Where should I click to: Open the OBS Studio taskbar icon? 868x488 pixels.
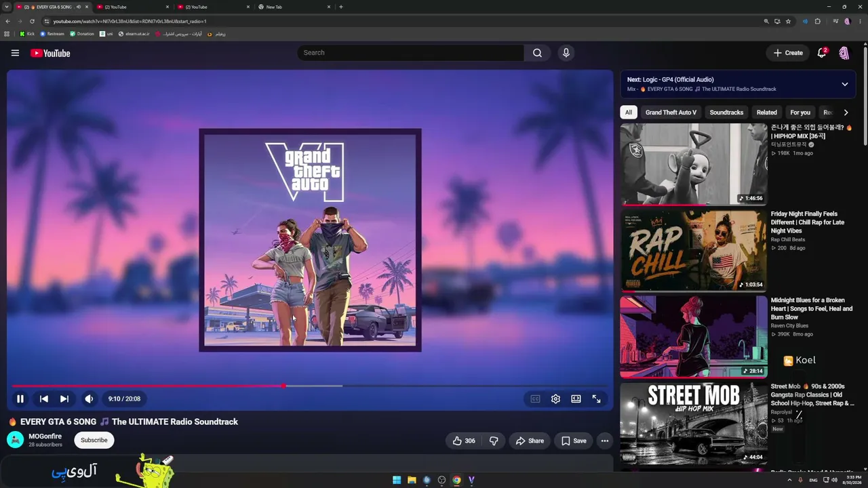click(x=441, y=480)
